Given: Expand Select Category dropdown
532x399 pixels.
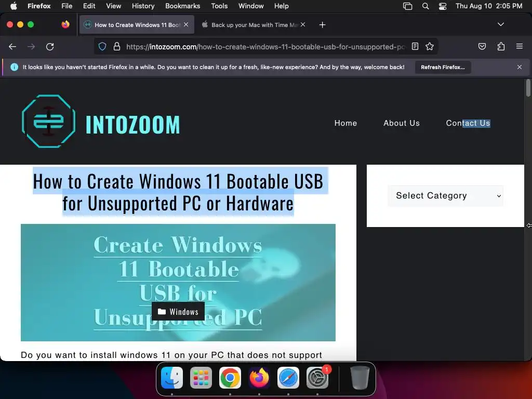Looking at the screenshot, I should pos(445,196).
